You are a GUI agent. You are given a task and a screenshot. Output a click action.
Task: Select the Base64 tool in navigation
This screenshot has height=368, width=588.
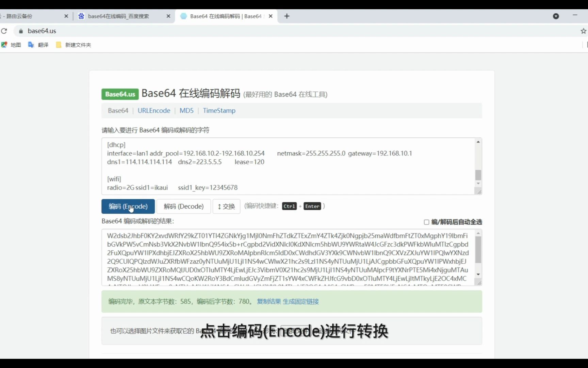118,110
